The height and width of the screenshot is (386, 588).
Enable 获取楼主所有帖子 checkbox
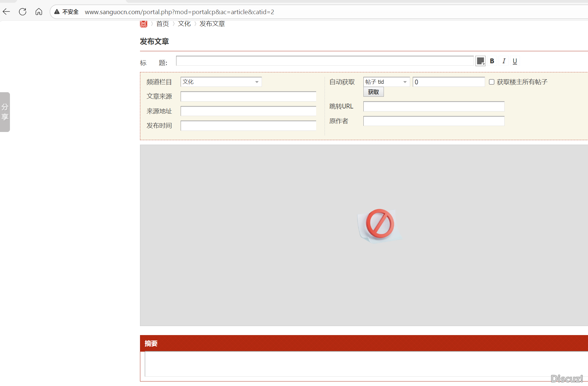(492, 82)
